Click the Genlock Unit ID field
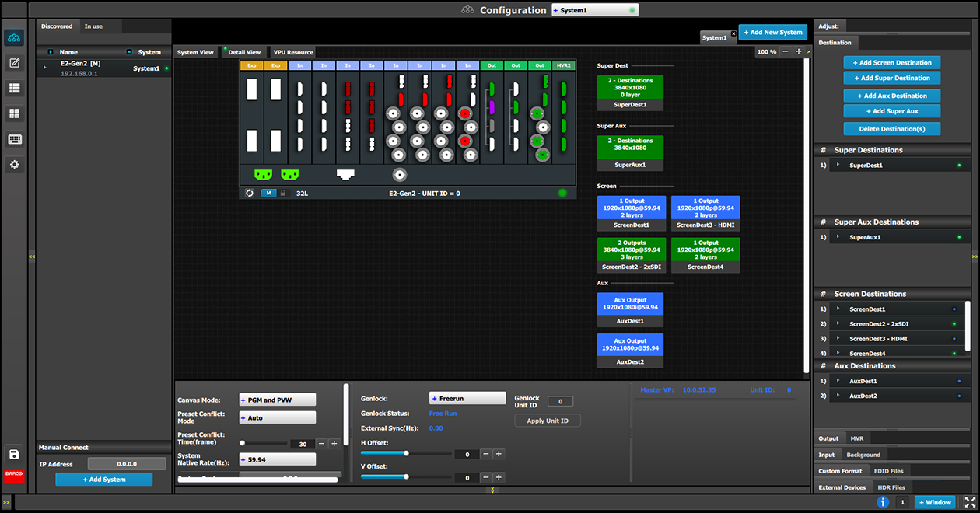980x513 pixels. [x=560, y=401]
